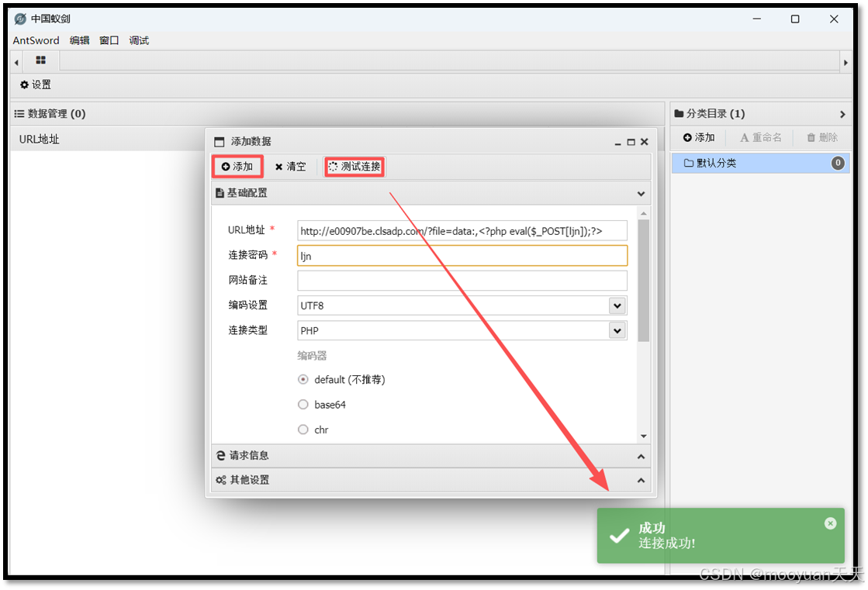Click the dialog vertical scrollbar thumb
The width and height of the screenshot is (868, 590).
[x=643, y=281]
